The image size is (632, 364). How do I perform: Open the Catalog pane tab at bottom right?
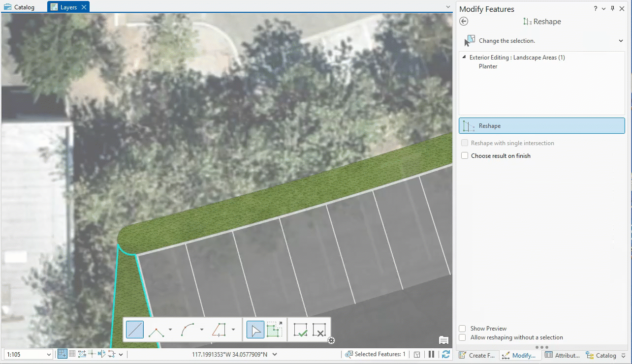click(601, 355)
